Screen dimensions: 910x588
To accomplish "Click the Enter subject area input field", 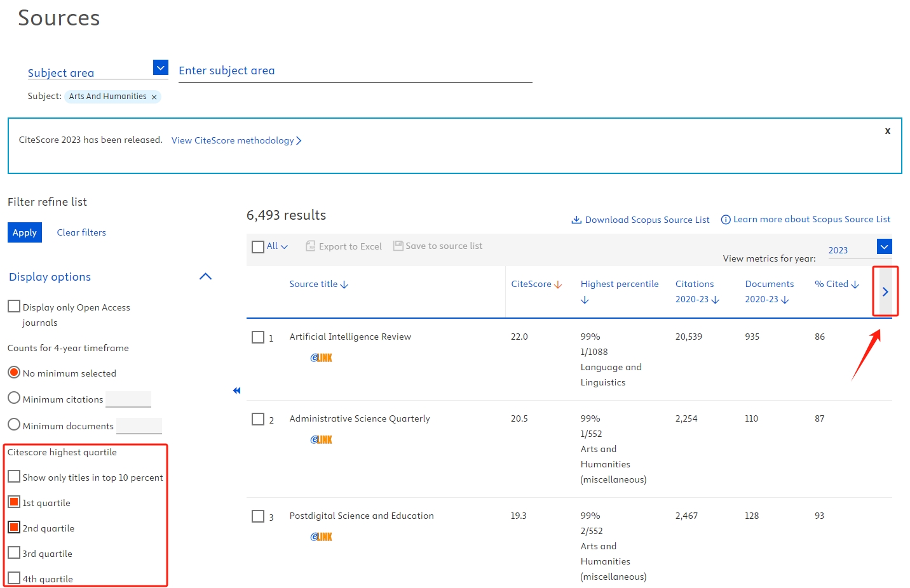I will (x=355, y=71).
